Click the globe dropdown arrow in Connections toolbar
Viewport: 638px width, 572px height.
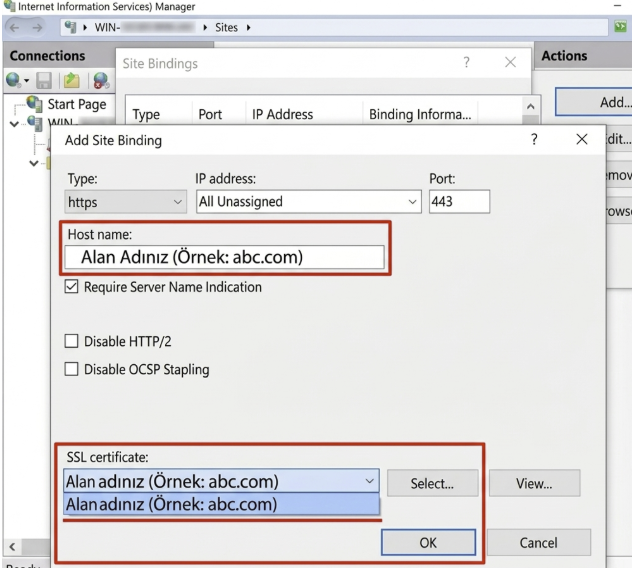tap(26, 81)
